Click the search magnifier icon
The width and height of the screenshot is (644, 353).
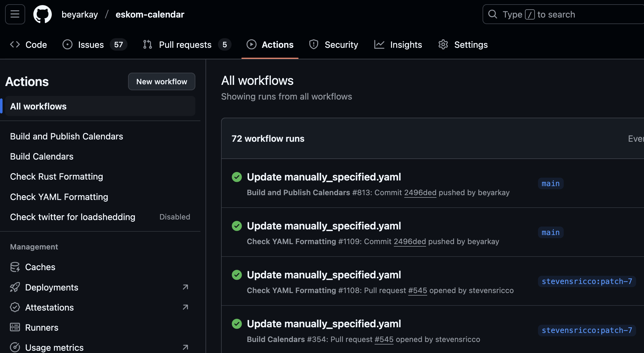492,14
